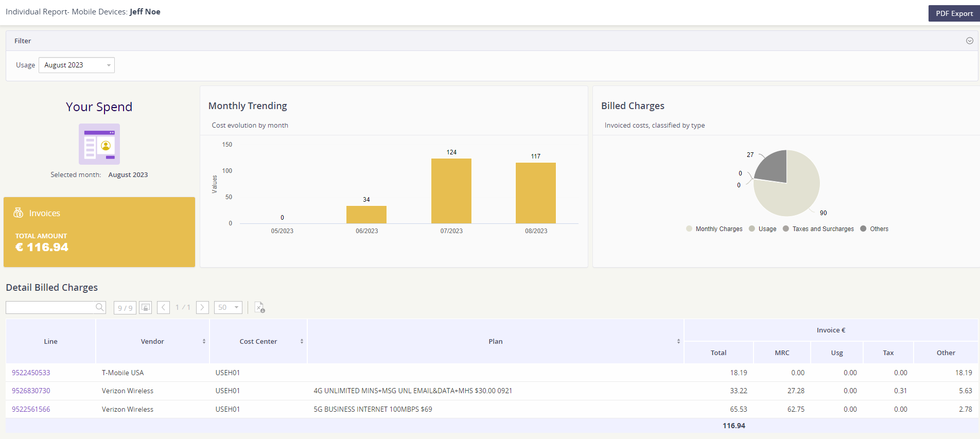Go to next page arrow

pos(202,307)
